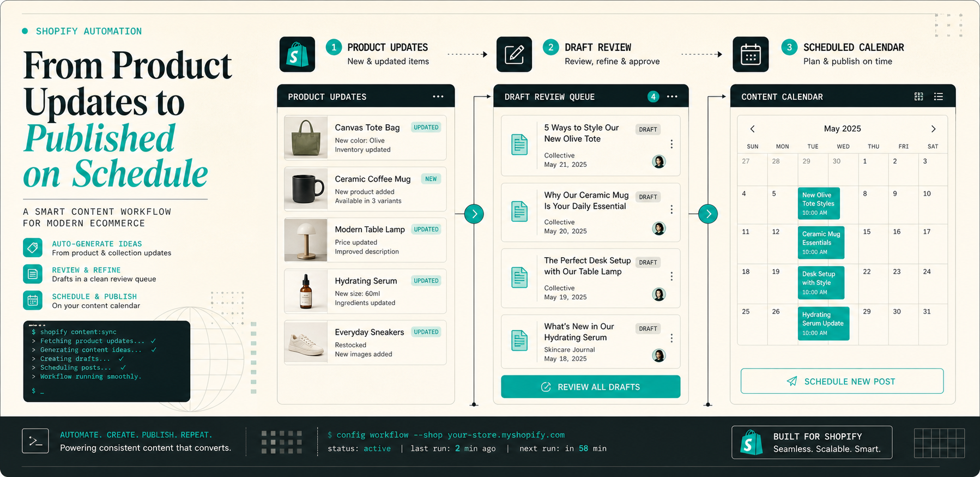Click the Auto-Generate Ideas tag icon
Screen dimensions: 980x477
tap(33, 247)
